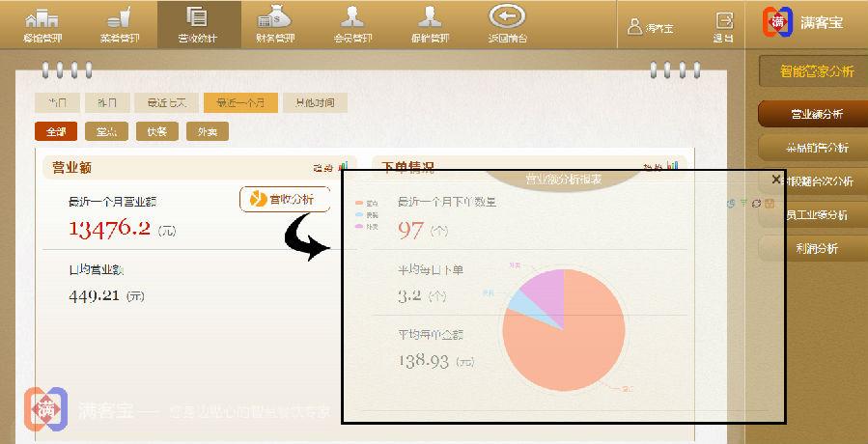The image size is (868, 444).
Task: Close the 营业额分析报表 popup
Action: (x=776, y=180)
